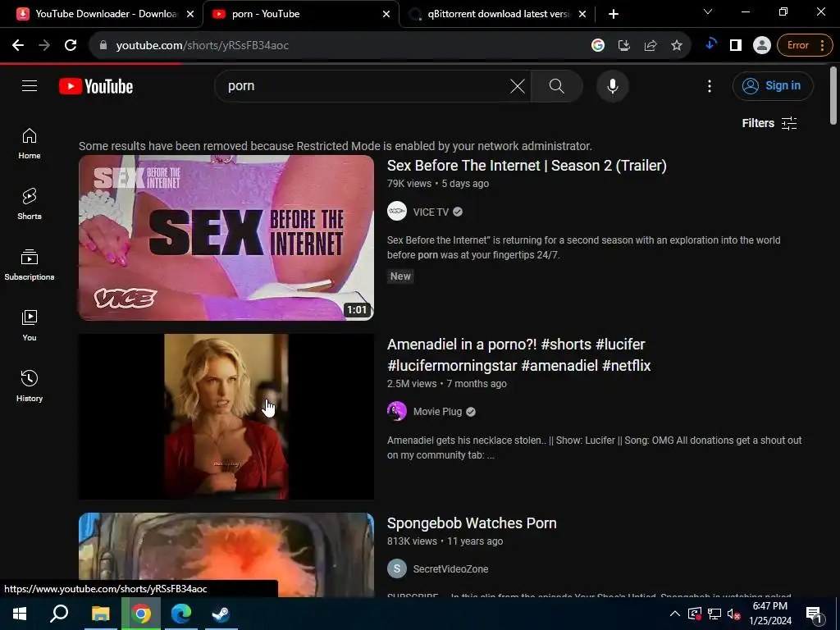Click the YouTube logo
840x630 pixels.
(x=96, y=86)
